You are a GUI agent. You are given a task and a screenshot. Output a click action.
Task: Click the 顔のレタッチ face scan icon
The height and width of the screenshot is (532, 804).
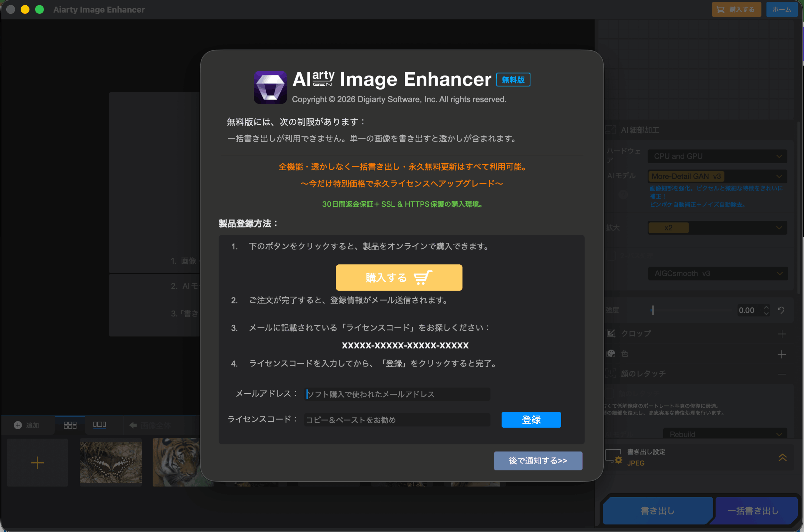(x=611, y=373)
